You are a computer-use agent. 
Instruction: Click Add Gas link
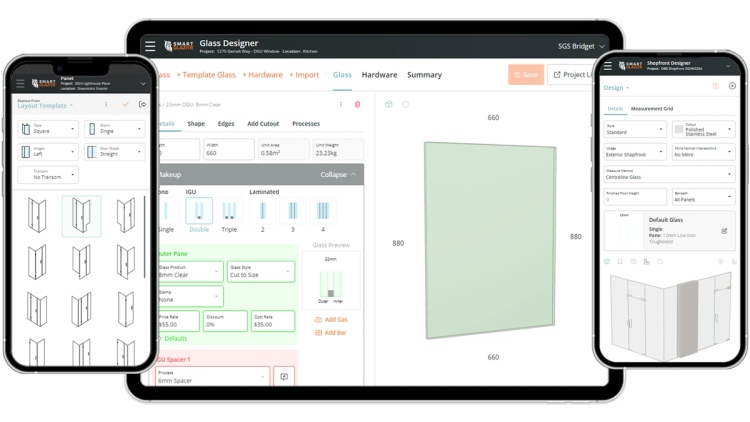(331, 320)
